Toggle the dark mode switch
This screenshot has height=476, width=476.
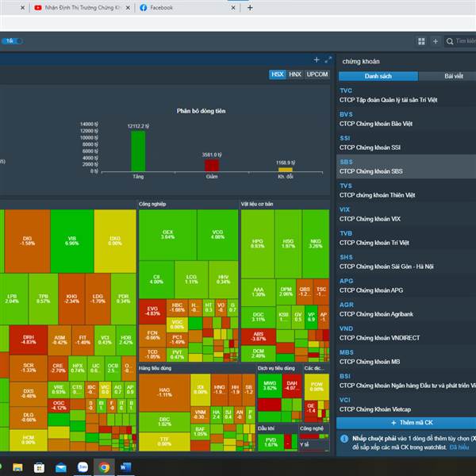pos(12,41)
